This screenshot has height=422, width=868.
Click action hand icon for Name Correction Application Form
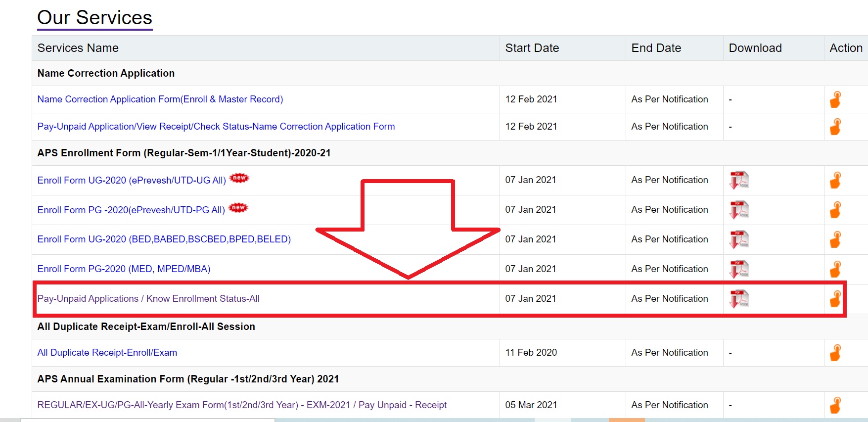(x=835, y=99)
